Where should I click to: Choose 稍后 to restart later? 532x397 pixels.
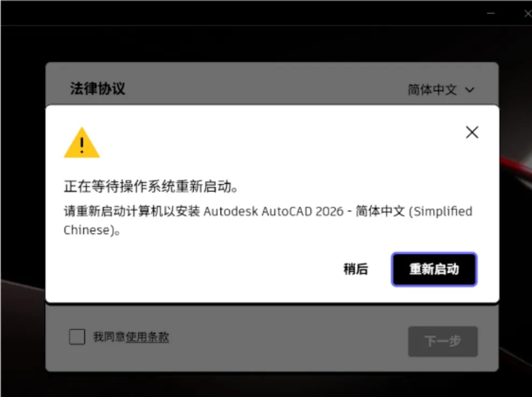click(356, 270)
